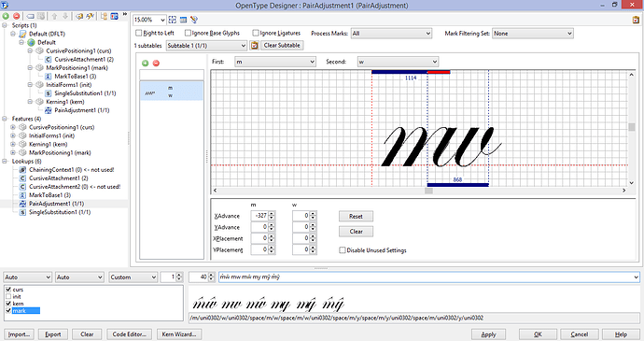Image resolution: width=644 pixels, height=341 pixels.
Task: Collapse the Lookups (6) tree node
Action: click(5, 162)
